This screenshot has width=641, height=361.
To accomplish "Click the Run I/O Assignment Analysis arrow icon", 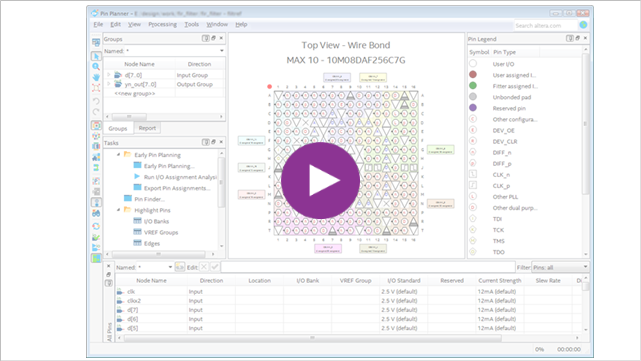I will 137,177.
